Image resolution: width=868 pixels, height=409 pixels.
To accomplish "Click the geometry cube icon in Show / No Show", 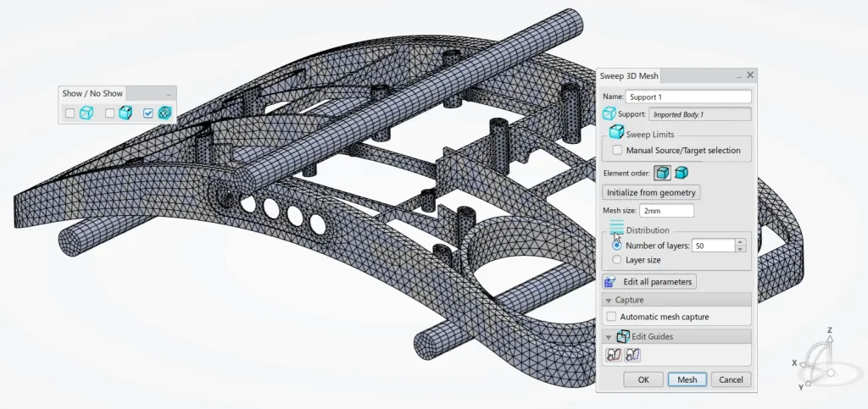I will (x=86, y=113).
